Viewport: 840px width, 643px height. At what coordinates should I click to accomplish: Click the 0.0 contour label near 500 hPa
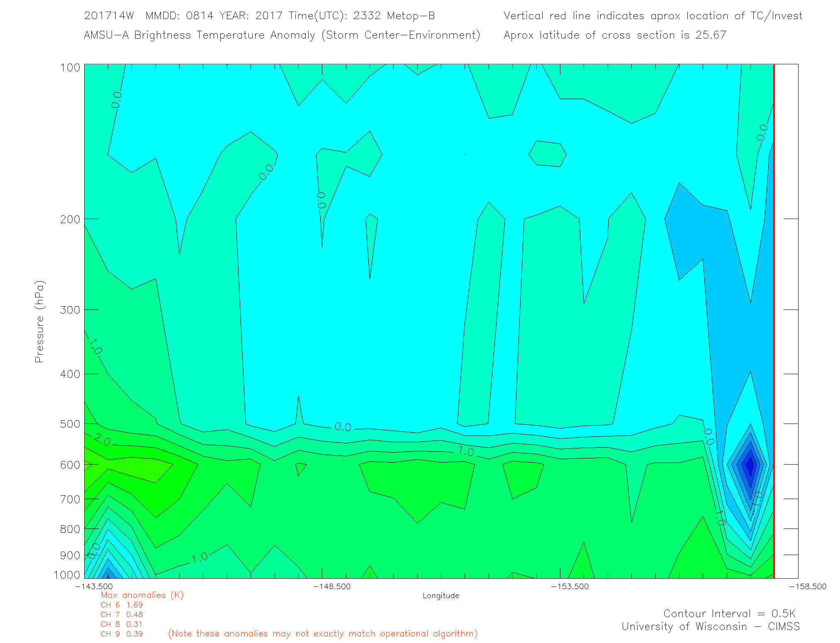(x=343, y=427)
